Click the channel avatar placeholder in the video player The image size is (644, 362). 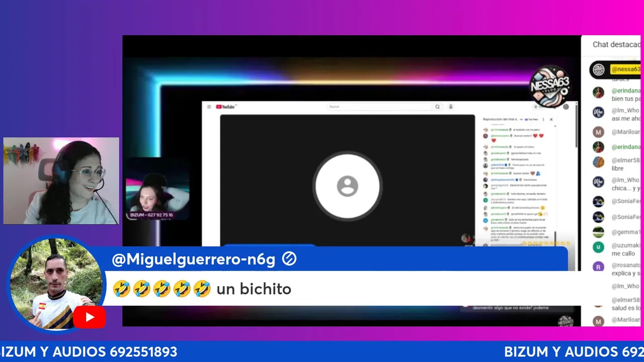[347, 187]
